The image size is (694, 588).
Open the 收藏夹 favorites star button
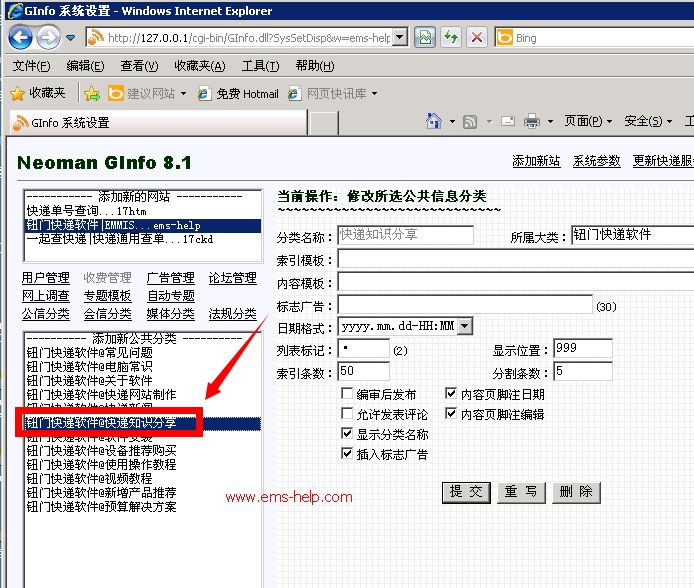38,93
